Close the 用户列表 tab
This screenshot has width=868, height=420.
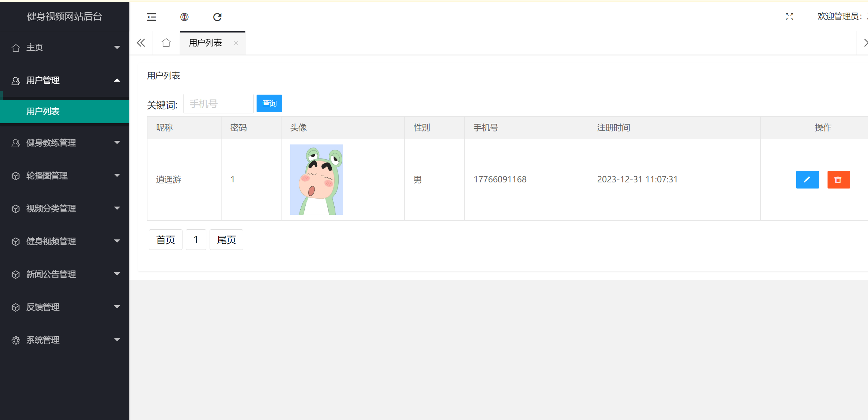pos(236,43)
